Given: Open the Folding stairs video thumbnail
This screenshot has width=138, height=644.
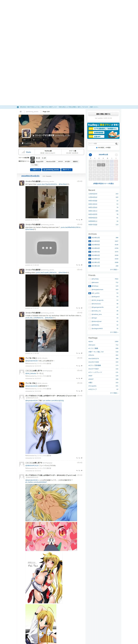Looking at the screenshot, I should (47, 291).
